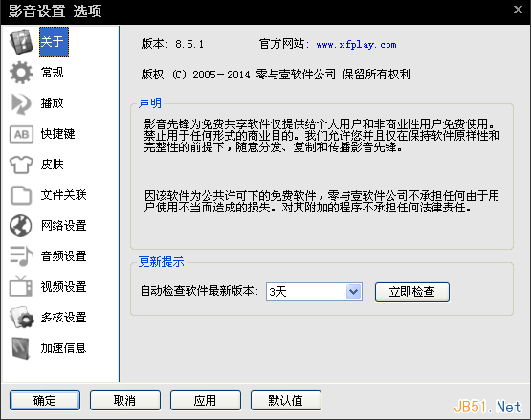This screenshot has width=531, height=420.
Task: Open the 常规 settings page
Action: coord(53,73)
